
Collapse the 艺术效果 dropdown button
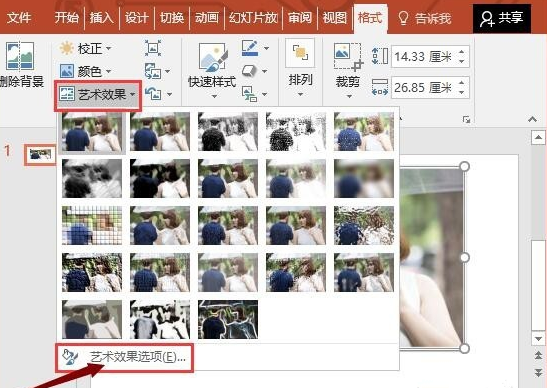coord(98,95)
